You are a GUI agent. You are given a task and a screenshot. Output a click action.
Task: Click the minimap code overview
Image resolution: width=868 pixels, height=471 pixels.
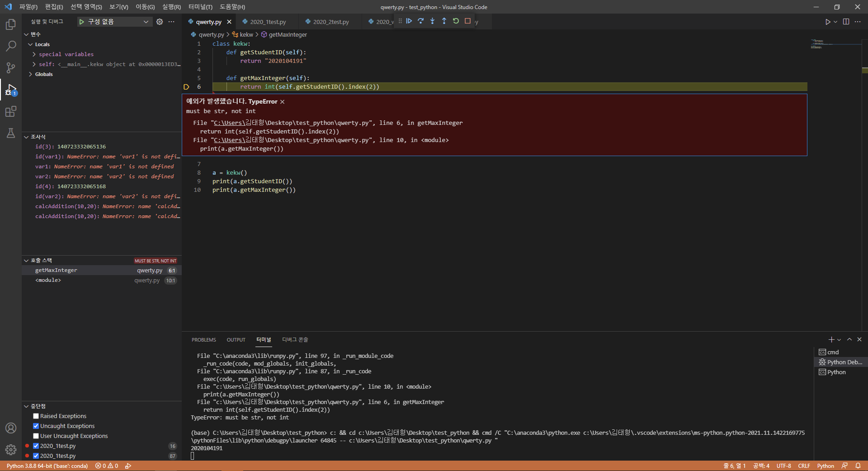pos(835,44)
